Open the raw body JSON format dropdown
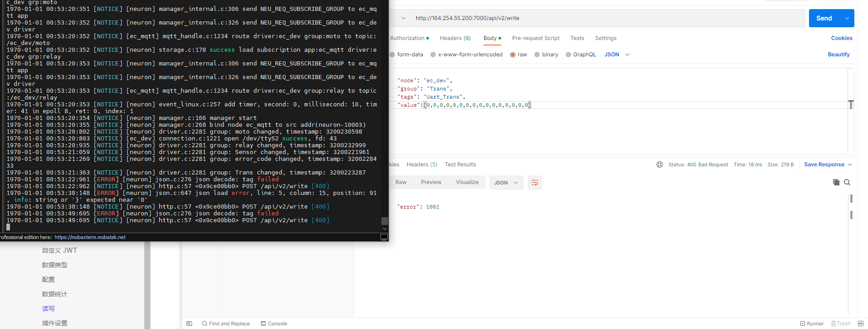Image resolution: width=868 pixels, height=329 pixels. pos(616,55)
